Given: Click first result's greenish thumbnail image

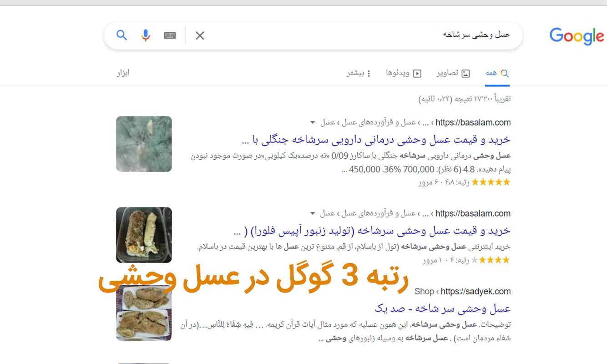Looking at the screenshot, I should pyautogui.click(x=144, y=144).
